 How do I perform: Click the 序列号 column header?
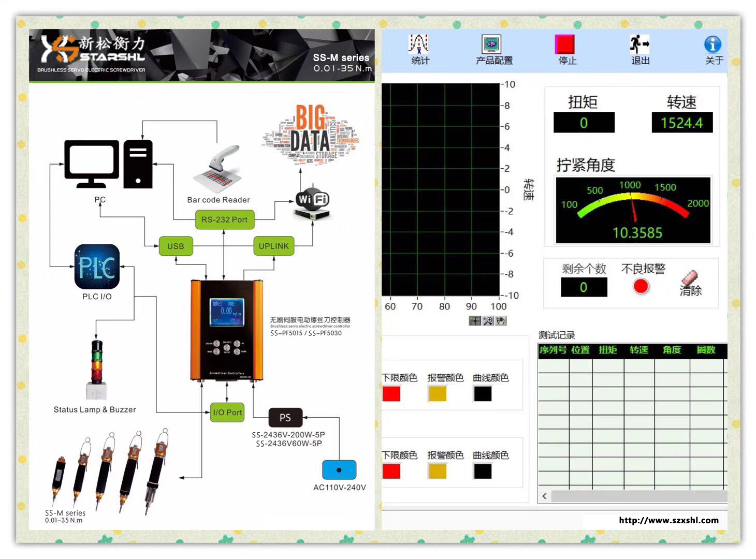tap(553, 350)
